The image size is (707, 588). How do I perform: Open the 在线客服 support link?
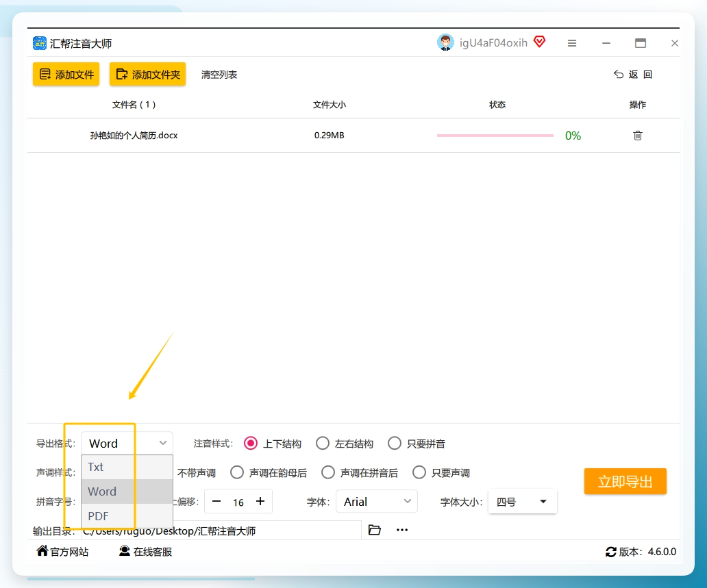coord(145,552)
